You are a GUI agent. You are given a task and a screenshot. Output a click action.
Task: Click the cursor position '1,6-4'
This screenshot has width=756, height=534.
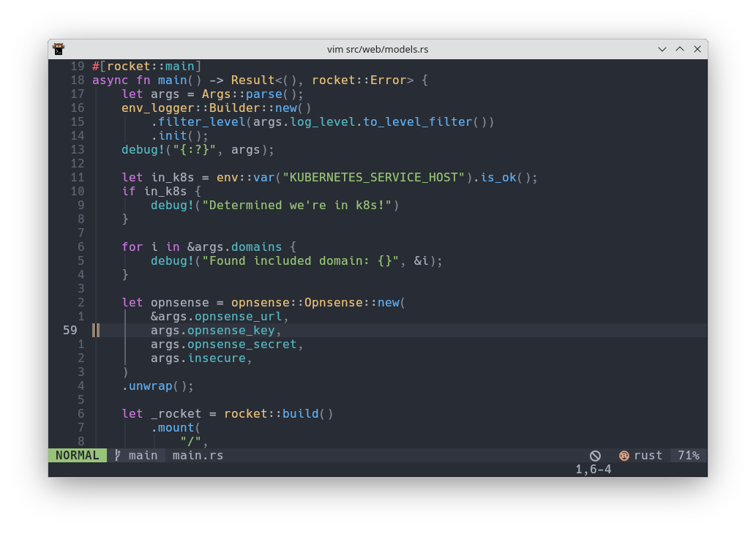coord(594,470)
